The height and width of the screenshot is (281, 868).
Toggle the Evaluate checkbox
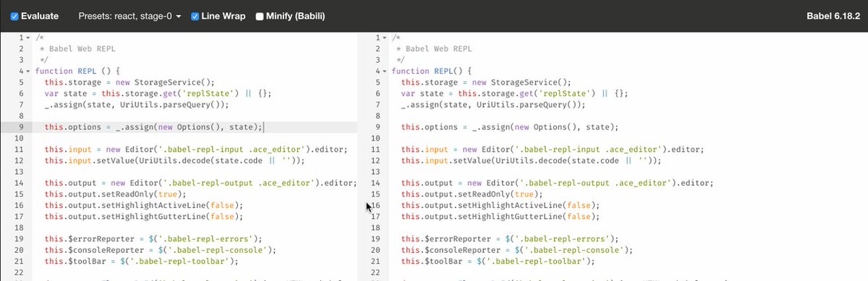click(14, 16)
